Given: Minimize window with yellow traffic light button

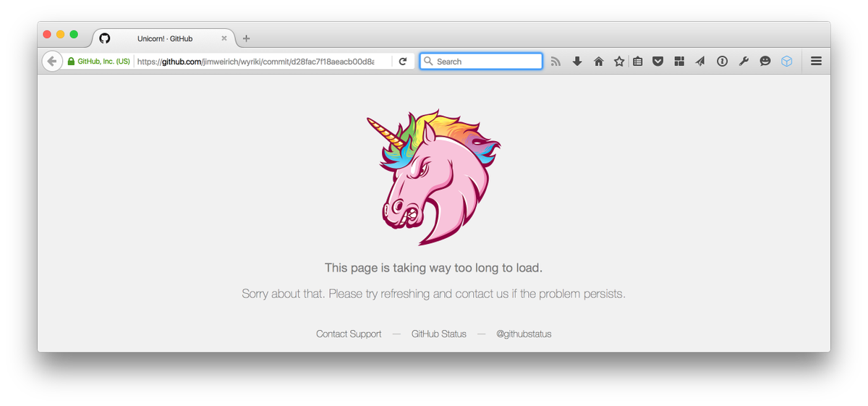Looking at the screenshot, I should [x=61, y=34].
